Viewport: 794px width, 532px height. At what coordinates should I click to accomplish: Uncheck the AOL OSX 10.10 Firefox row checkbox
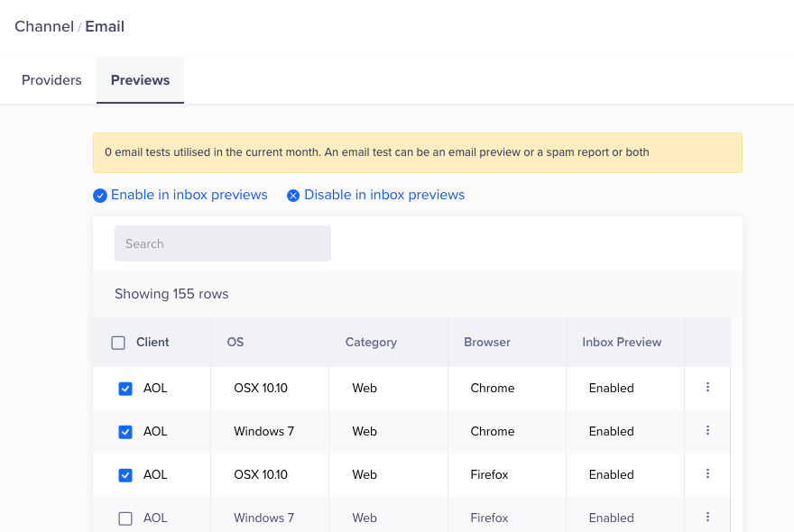pyautogui.click(x=125, y=475)
